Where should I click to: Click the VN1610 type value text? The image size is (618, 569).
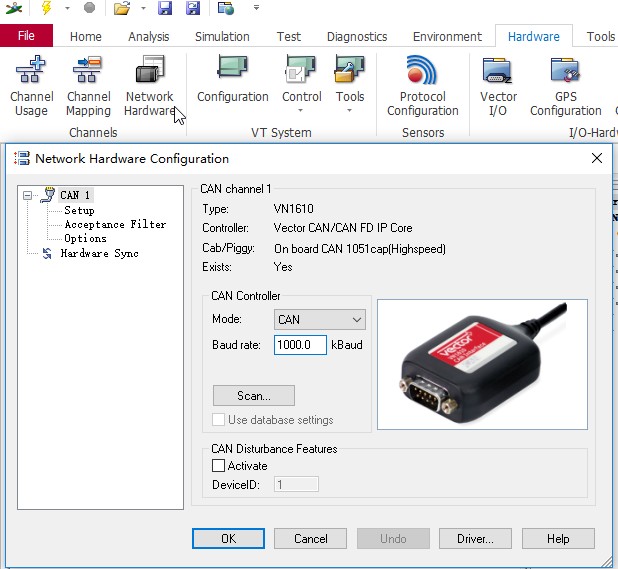pos(294,208)
